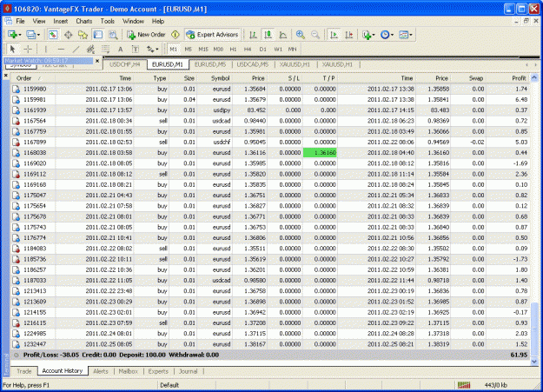Click the New Order toolbar button
The height and width of the screenshot is (392, 543).
[146, 35]
